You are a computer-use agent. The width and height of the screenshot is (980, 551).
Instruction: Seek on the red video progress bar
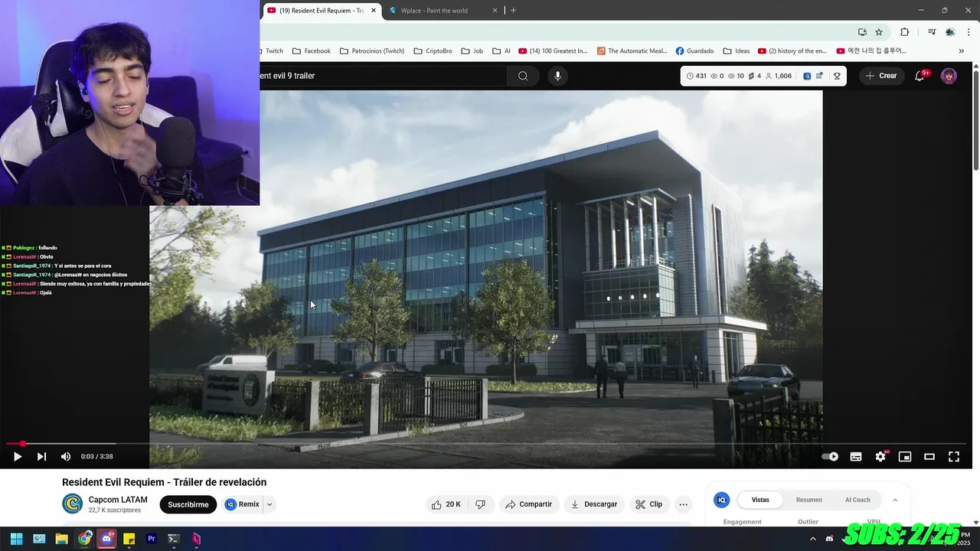[x=486, y=443]
